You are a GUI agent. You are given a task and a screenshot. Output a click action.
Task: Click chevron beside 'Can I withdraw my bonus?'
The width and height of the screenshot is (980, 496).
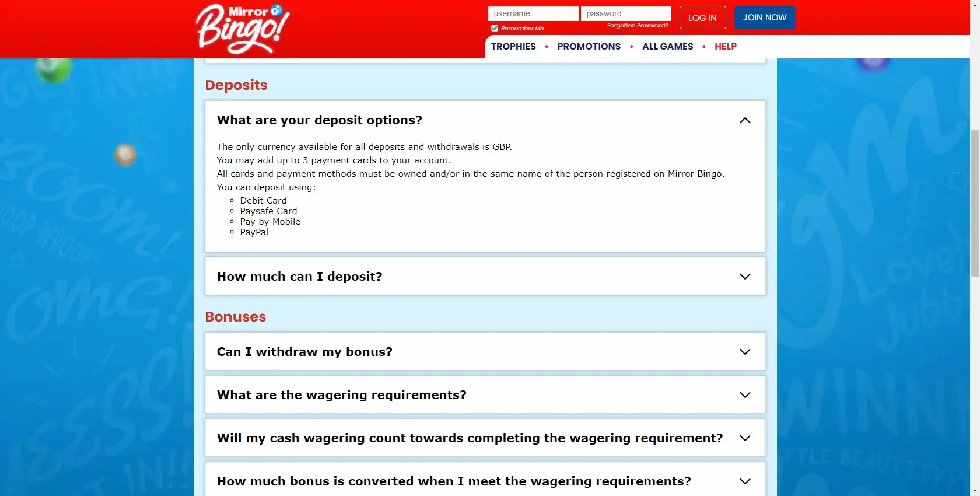(745, 352)
